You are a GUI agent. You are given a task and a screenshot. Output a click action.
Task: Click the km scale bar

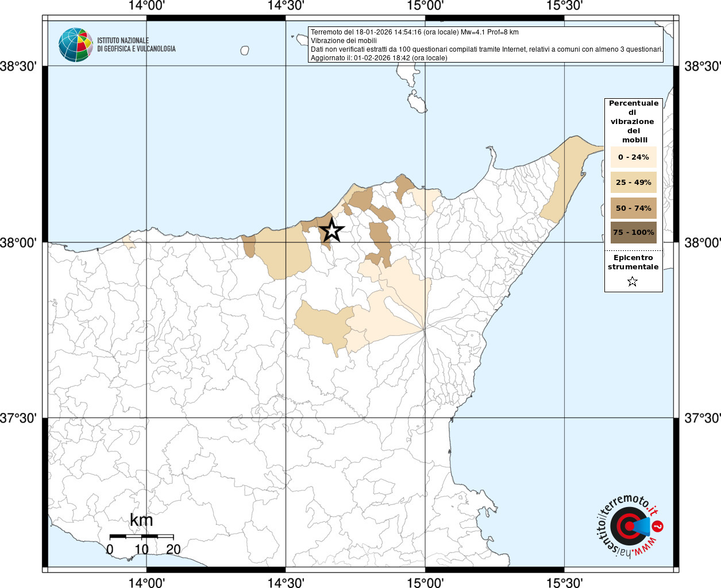point(141,536)
